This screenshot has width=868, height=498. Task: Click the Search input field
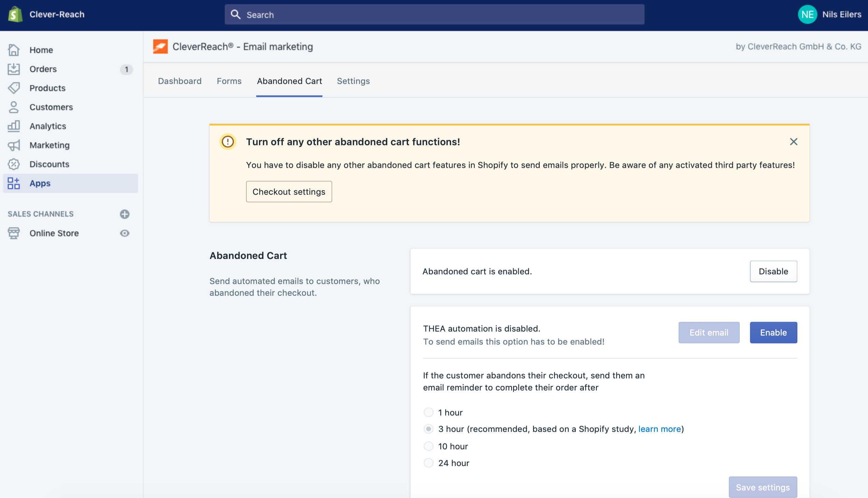click(x=435, y=15)
